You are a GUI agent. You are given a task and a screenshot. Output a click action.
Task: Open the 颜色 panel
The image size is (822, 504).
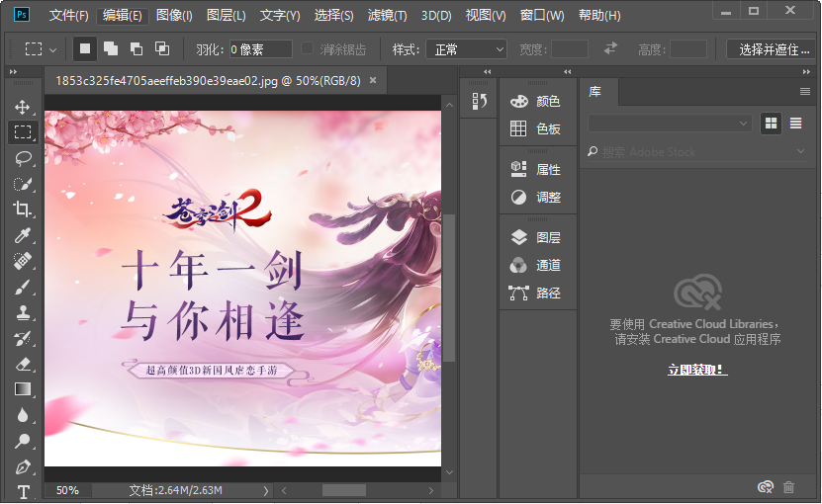click(536, 101)
